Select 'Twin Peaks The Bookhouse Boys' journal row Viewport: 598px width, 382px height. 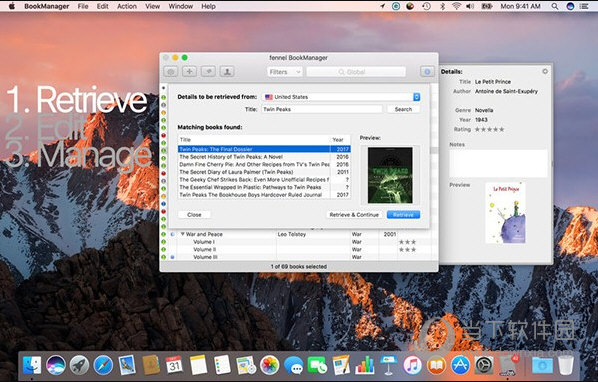264,195
